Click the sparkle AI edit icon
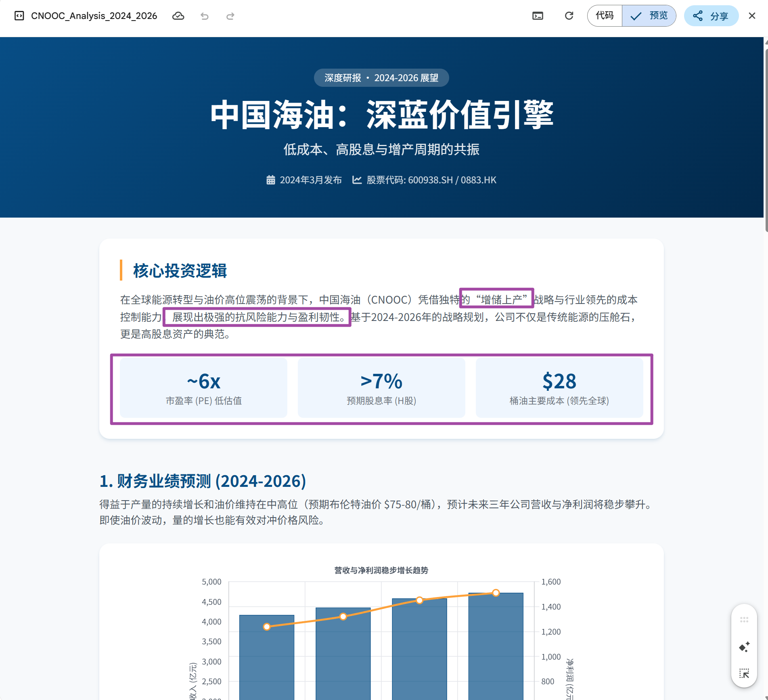 tap(744, 647)
